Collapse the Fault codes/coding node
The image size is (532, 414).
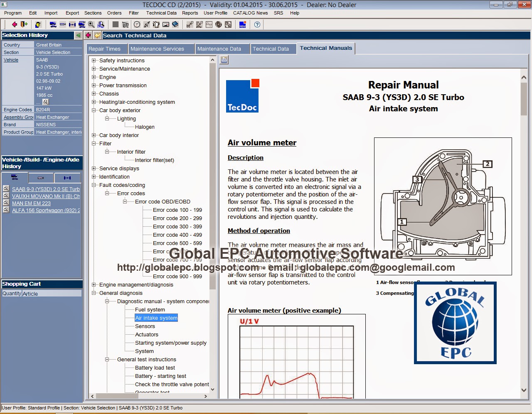94,185
